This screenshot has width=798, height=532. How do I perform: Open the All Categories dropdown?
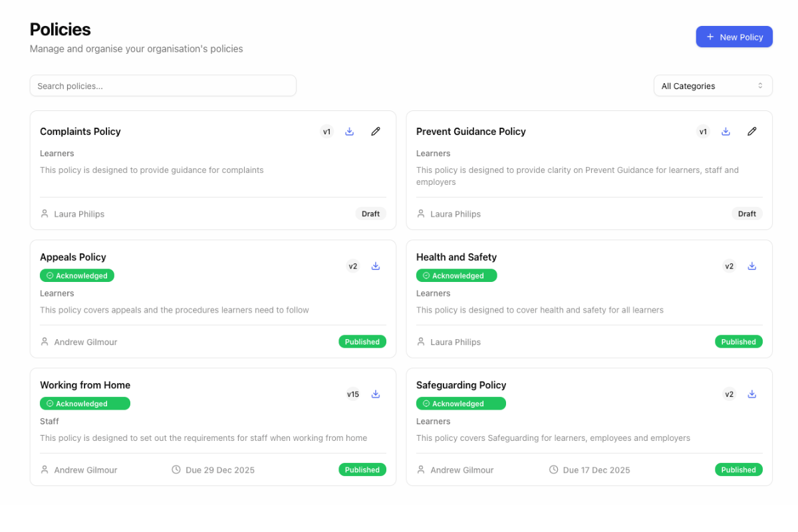point(712,86)
